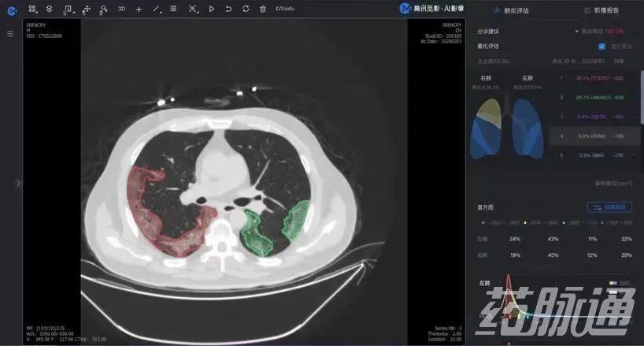Switch to 3D view mode

(x=121, y=9)
